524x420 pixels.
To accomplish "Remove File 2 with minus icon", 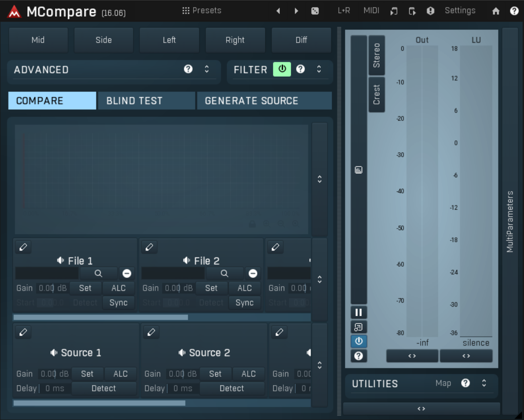I will click(253, 273).
